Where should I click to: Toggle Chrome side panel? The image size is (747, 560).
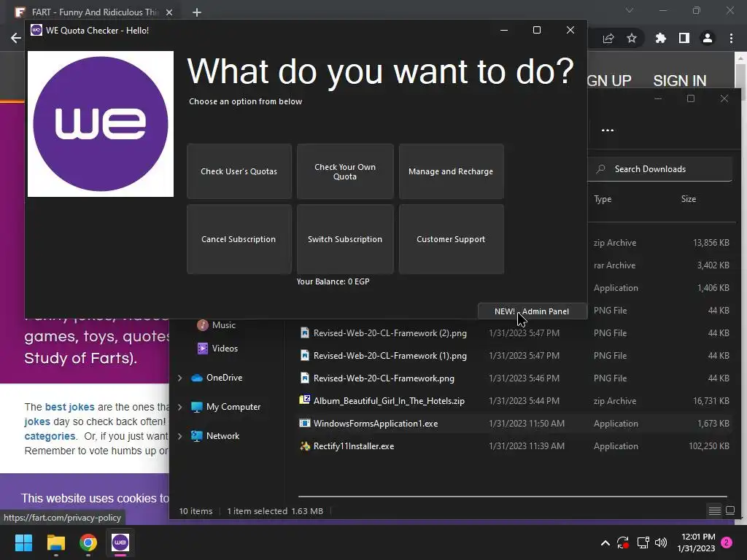[x=684, y=38]
